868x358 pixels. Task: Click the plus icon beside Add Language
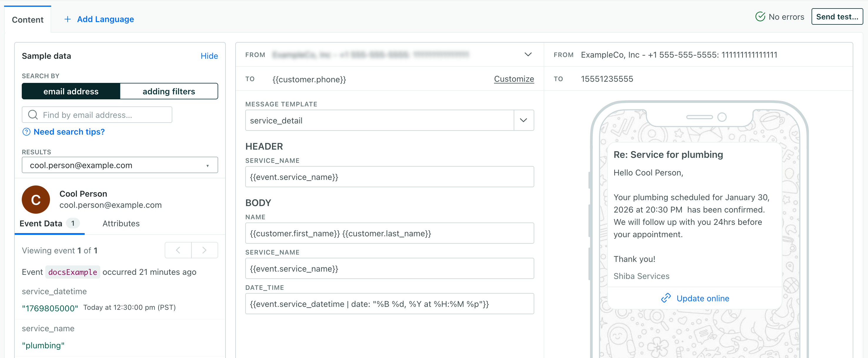[68, 19]
